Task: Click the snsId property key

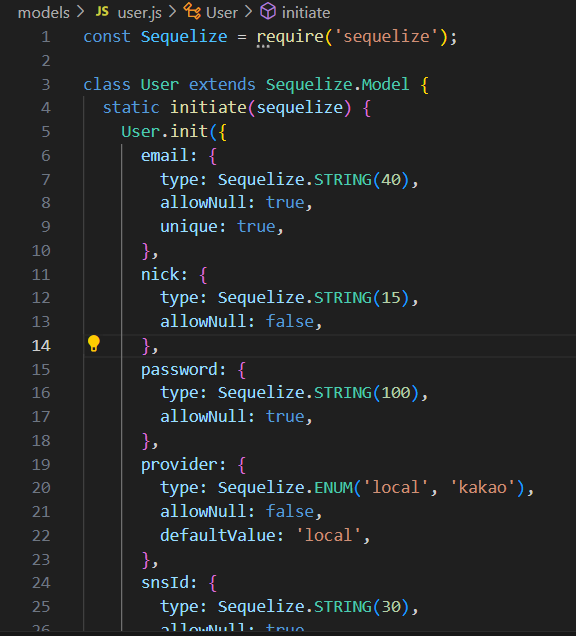Action: (164, 582)
